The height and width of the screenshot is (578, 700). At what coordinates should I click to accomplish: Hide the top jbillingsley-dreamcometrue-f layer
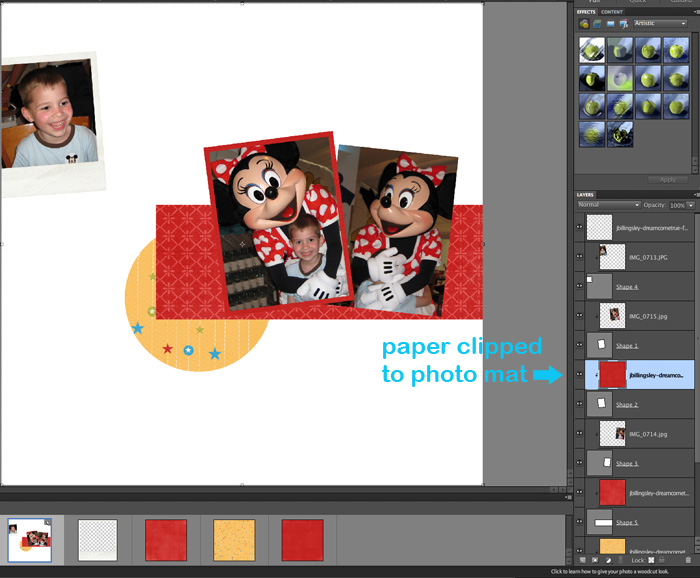[579, 227]
